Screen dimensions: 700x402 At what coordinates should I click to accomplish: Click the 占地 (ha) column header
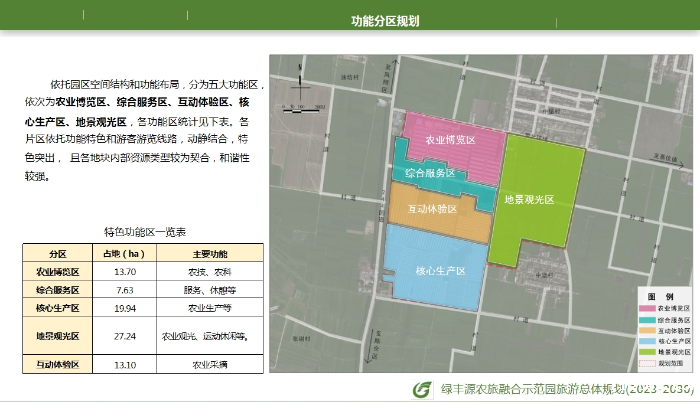[x=125, y=254]
